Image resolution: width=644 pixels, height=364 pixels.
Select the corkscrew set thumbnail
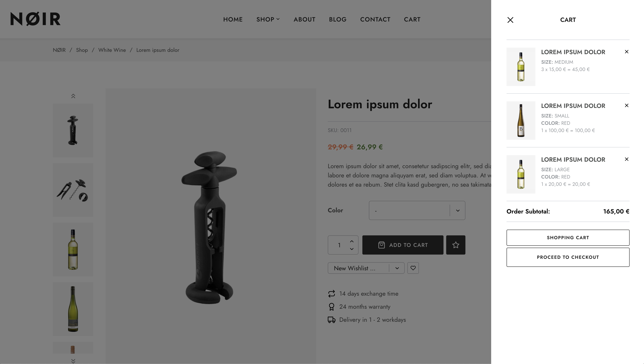click(x=73, y=190)
